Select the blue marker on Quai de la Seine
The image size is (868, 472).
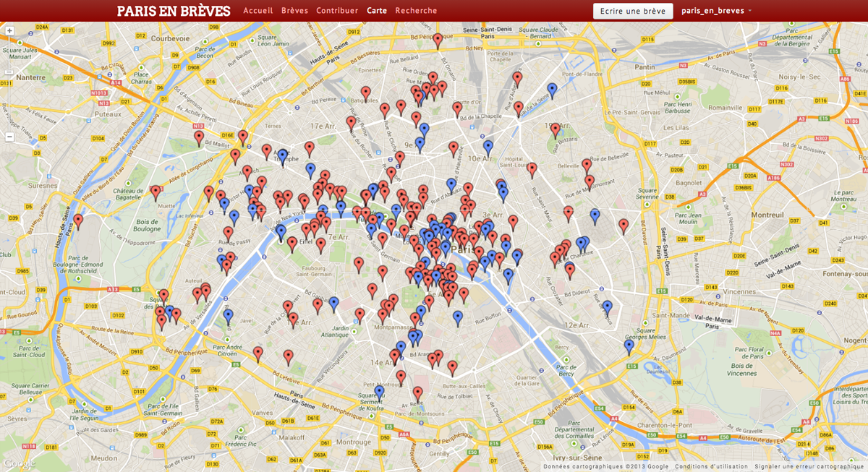[552, 90]
